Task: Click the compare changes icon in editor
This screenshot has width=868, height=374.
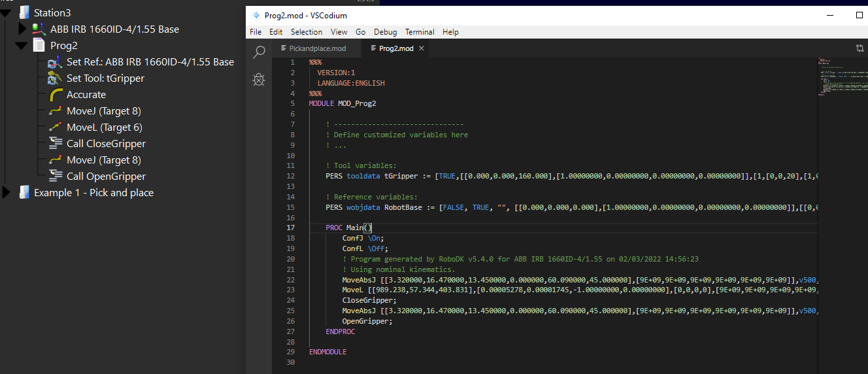Action: point(860,48)
